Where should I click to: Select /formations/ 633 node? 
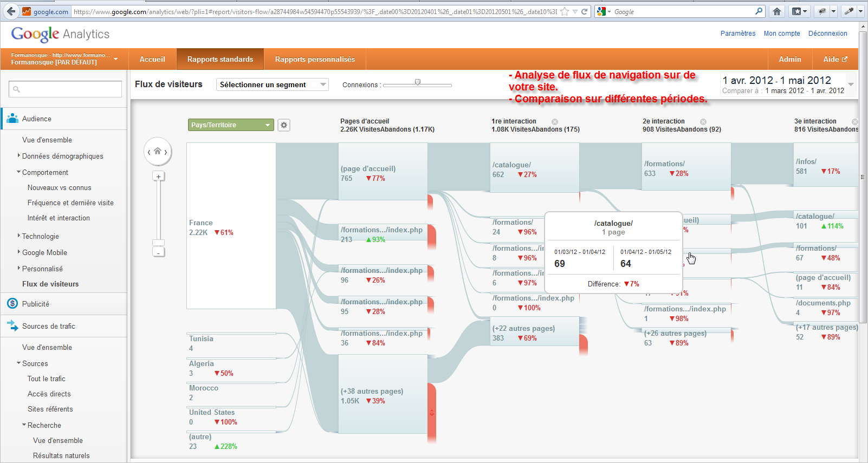(686, 167)
